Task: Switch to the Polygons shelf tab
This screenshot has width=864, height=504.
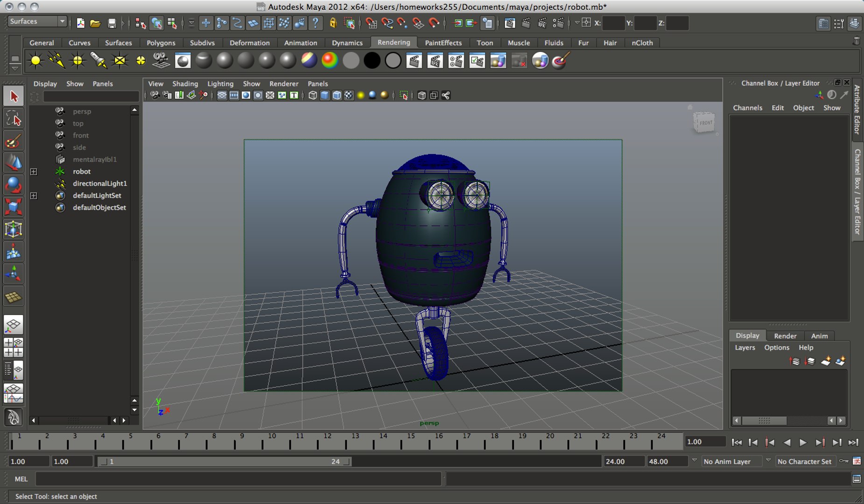Action: pos(161,43)
